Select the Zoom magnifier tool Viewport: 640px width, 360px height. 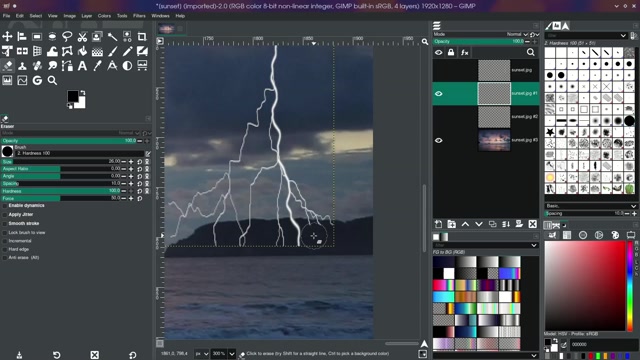click(x=52, y=80)
